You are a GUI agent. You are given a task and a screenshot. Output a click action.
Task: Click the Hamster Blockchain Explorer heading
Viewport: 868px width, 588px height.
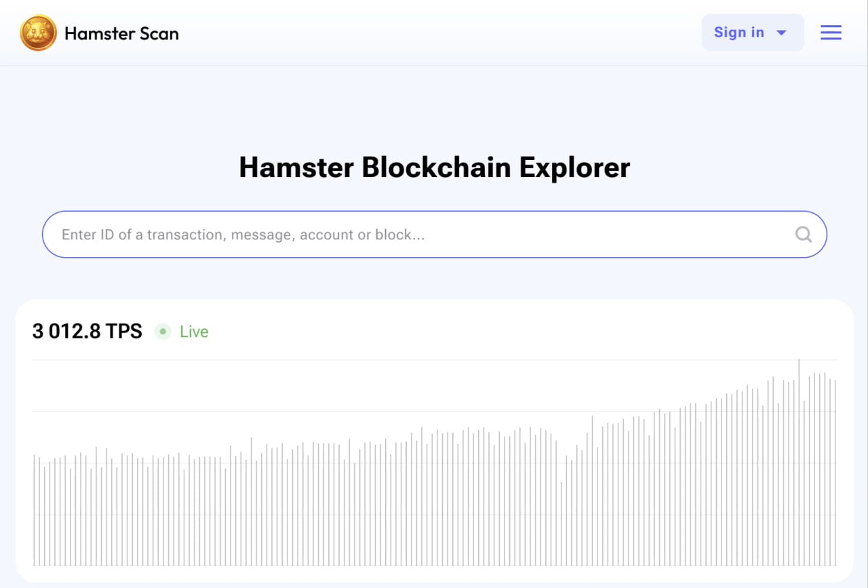434,168
